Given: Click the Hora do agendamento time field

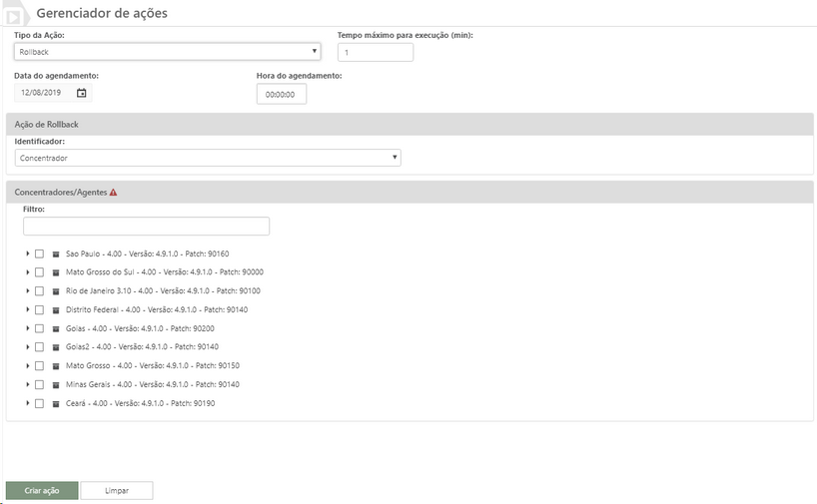Looking at the screenshot, I should coord(282,94).
